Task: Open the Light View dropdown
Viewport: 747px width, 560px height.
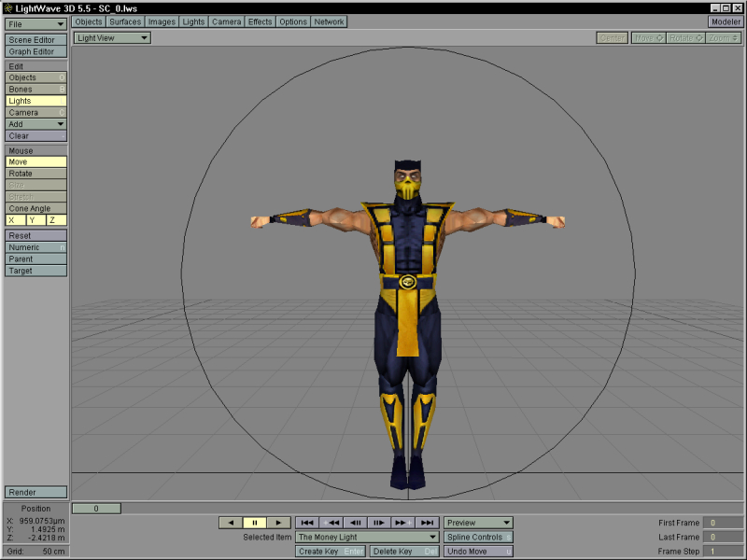Action: coord(112,38)
